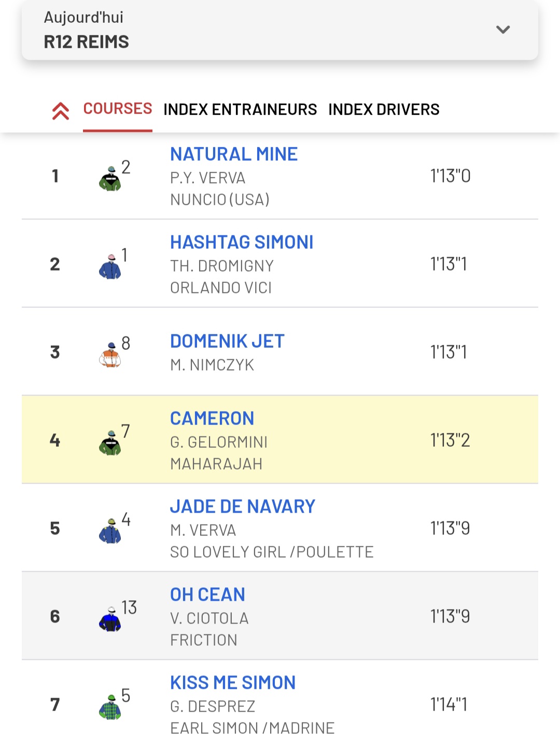Open the INDEX DRIVERS tab
560x750 pixels.
[x=384, y=109]
